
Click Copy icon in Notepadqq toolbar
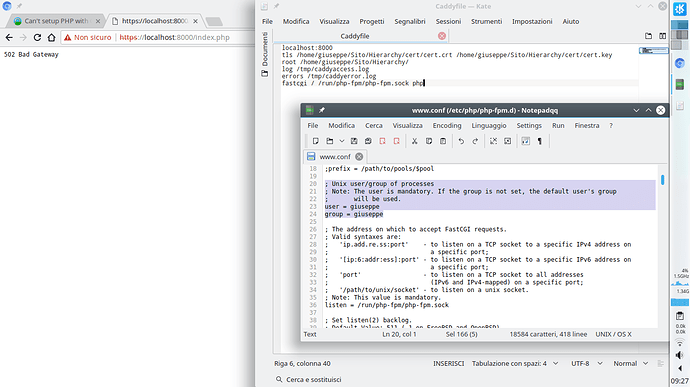pyautogui.click(x=429, y=141)
